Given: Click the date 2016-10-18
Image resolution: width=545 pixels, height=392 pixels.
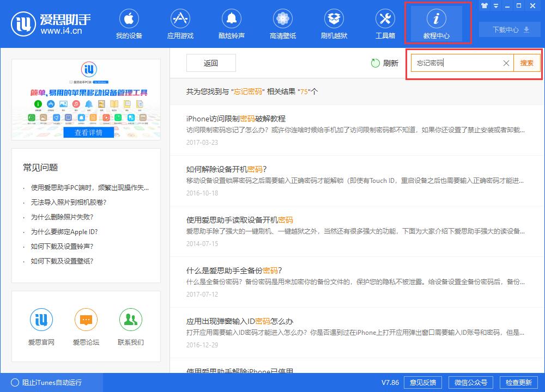Looking at the screenshot, I should pyautogui.click(x=202, y=193).
